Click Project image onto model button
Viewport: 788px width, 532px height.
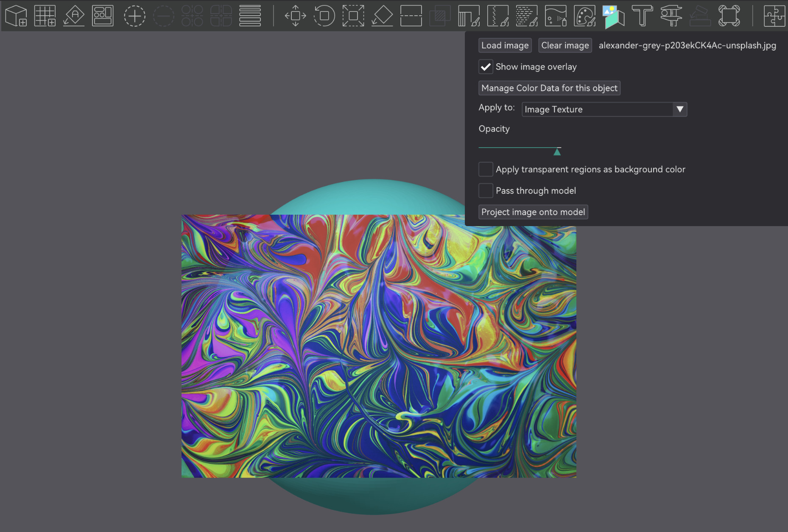point(533,212)
